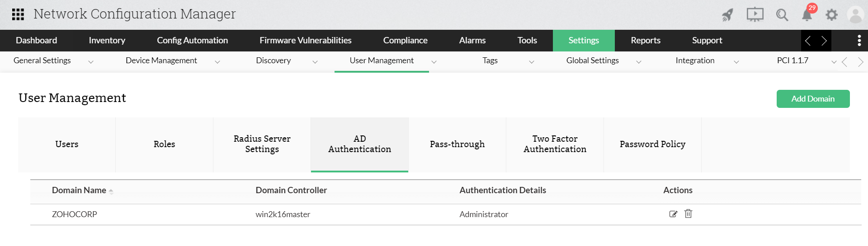Click the user profile avatar
Image resolution: width=868 pixels, height=246 pixels.
click(x=855, y=15)
